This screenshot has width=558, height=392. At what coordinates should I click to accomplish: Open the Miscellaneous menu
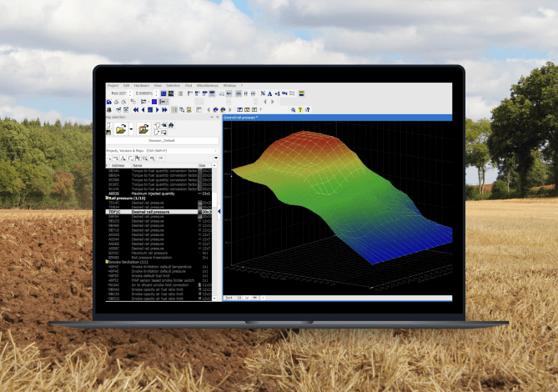tap(205, 85)
